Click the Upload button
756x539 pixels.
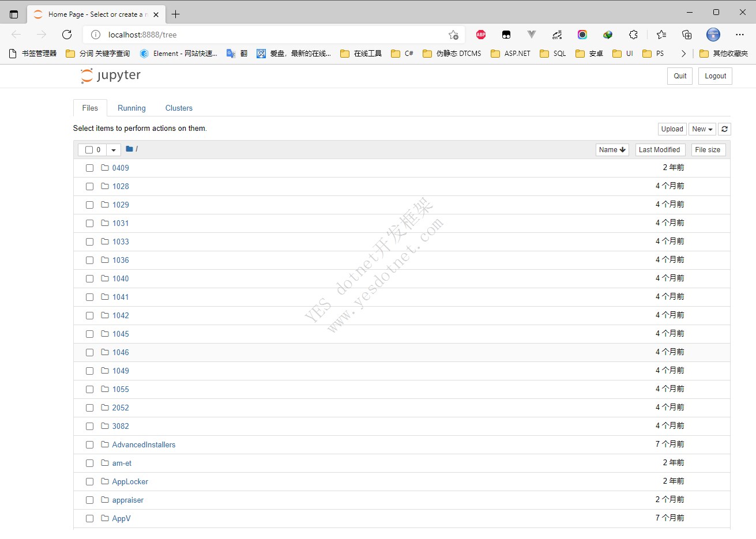tap(672, 129)
